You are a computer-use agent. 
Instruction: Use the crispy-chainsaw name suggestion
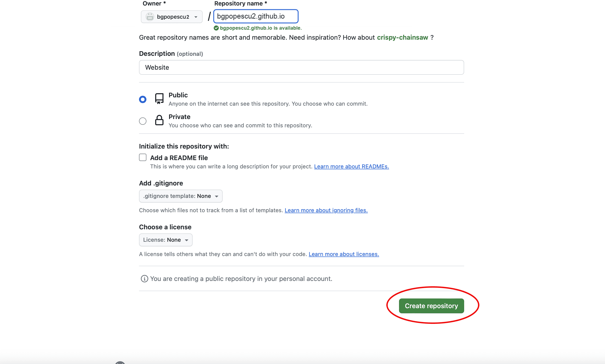tap(402, 37)
